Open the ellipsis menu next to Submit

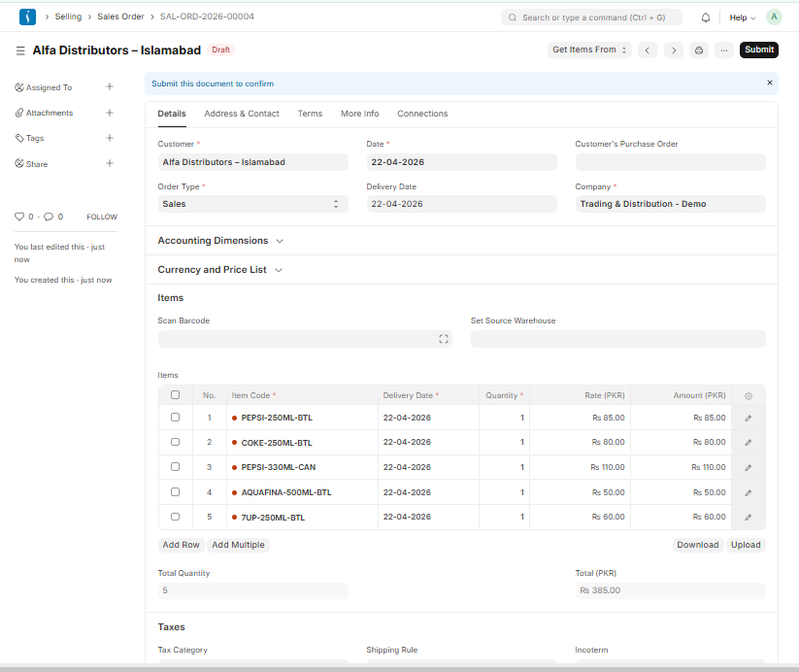click(723, 50)
